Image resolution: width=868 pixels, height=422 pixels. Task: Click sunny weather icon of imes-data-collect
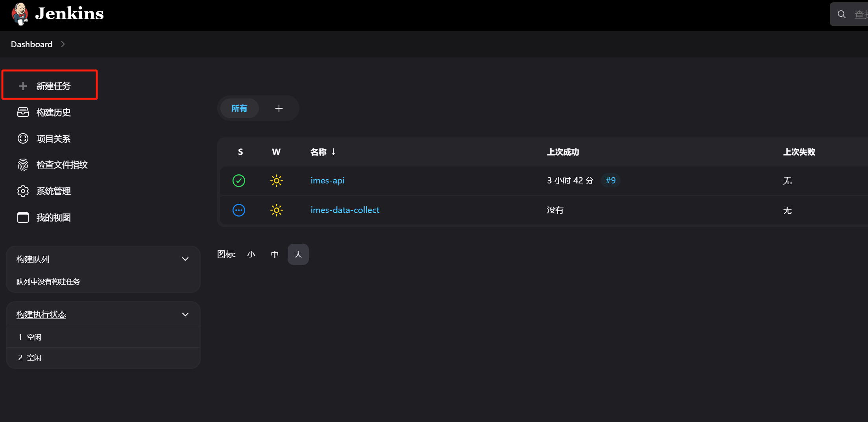(277, 210)
